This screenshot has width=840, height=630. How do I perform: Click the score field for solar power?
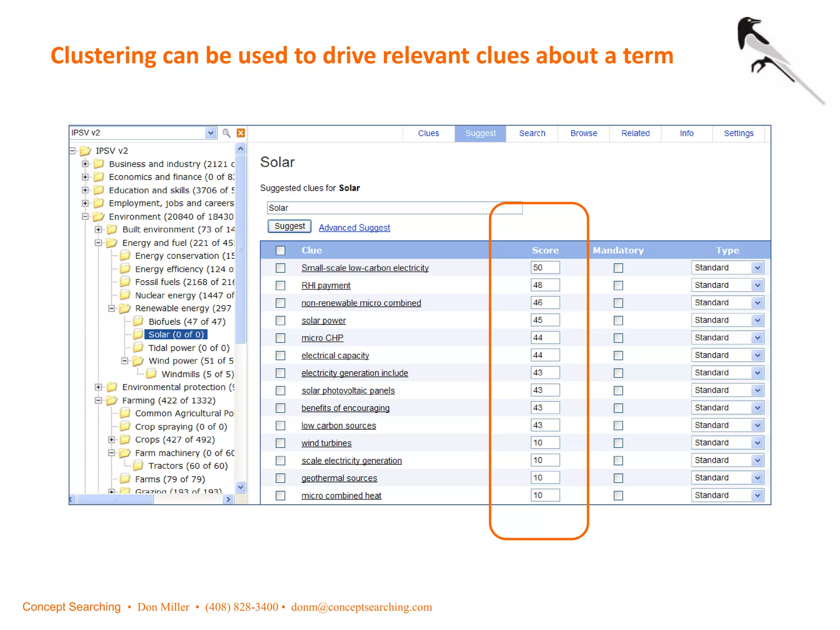545,320
